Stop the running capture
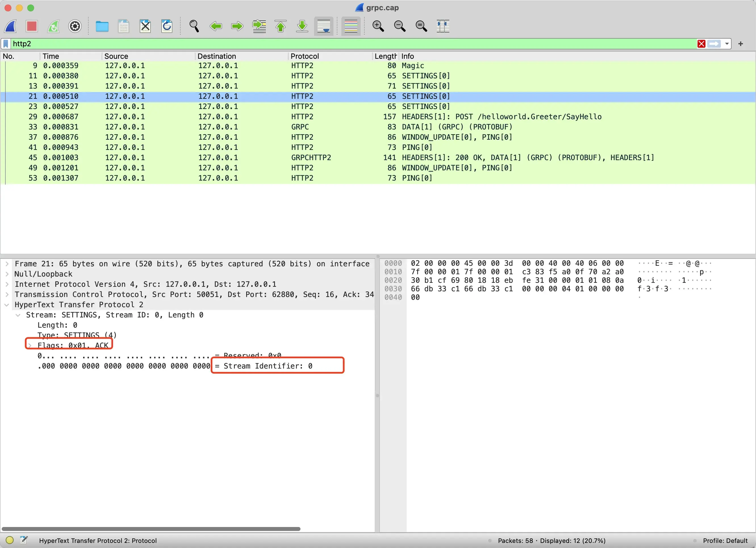Image resolution: width=756 pixels, height=548 pixels. pos(32,26)
